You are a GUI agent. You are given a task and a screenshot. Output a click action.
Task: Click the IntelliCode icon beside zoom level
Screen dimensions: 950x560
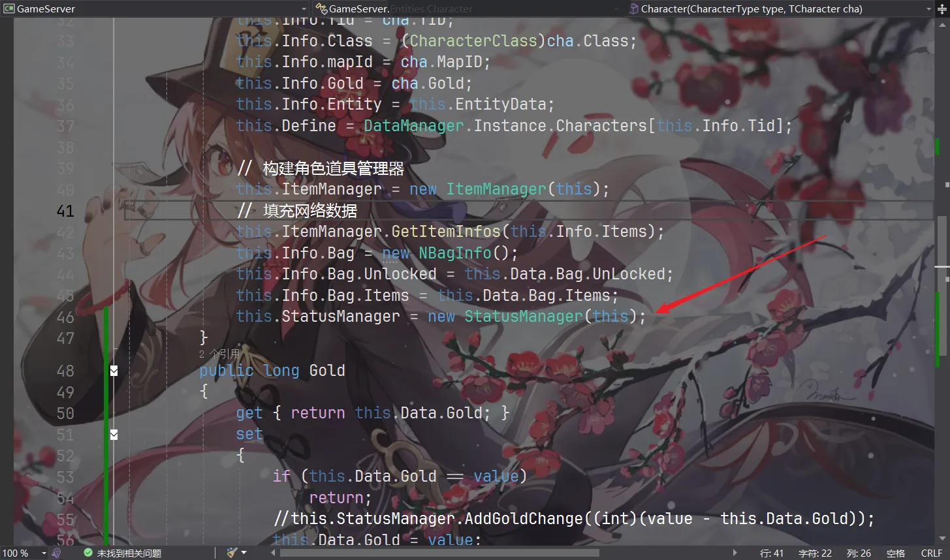click(x=56, y=553)
